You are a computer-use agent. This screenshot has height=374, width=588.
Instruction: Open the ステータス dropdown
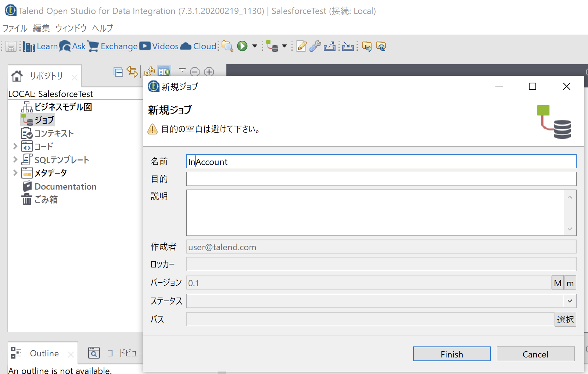570,301
